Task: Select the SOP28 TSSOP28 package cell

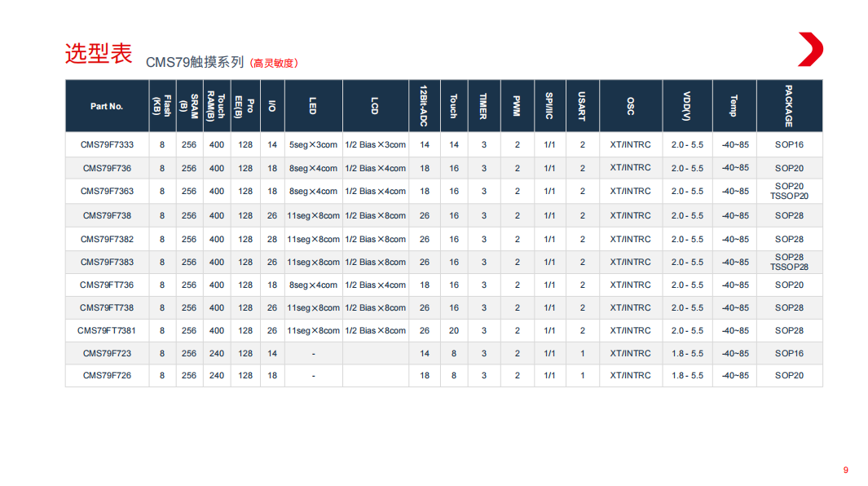Action: [789, 262]
